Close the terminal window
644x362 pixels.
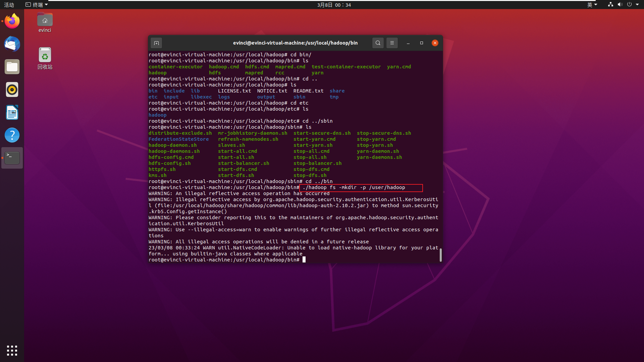pos(435,43)
